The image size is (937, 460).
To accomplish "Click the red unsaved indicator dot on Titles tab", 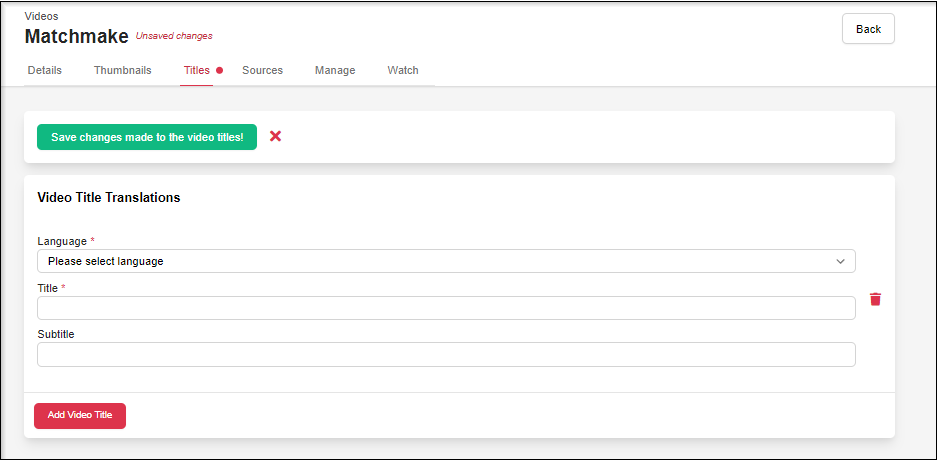I will (219, 71).
